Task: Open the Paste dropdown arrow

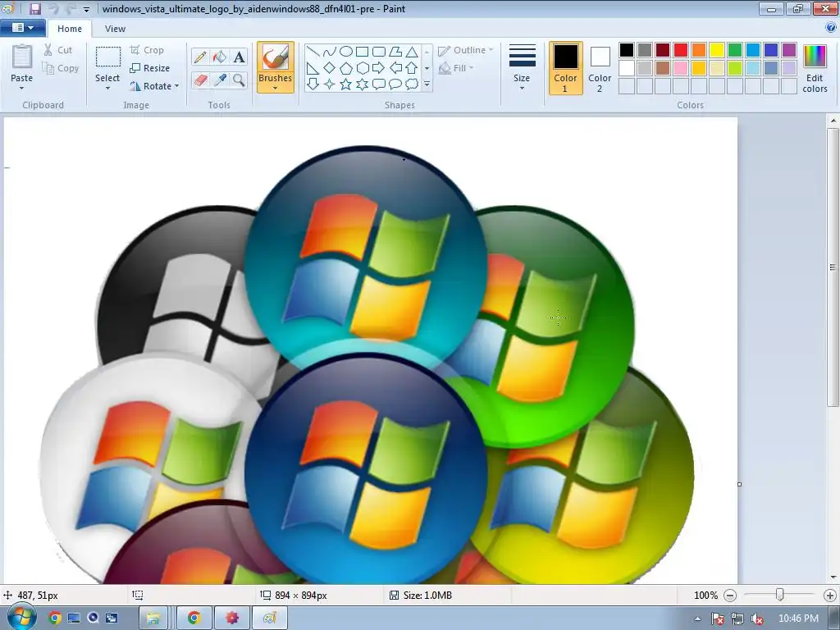Action: pyautogui.click(x=21, y=89)
